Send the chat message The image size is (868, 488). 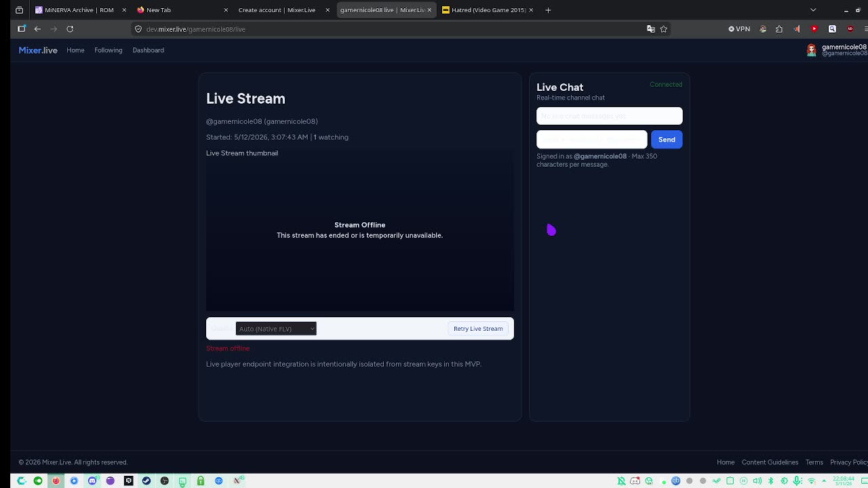[x=667, y=140]
